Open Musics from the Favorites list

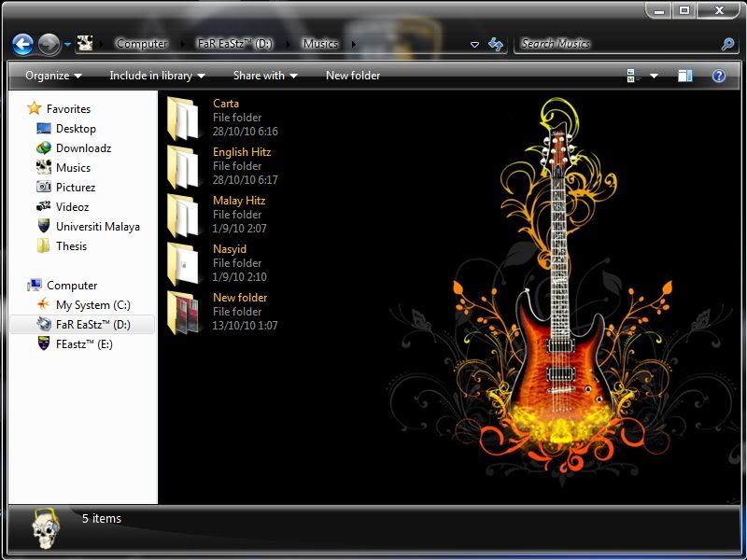[x=74, y=168]
